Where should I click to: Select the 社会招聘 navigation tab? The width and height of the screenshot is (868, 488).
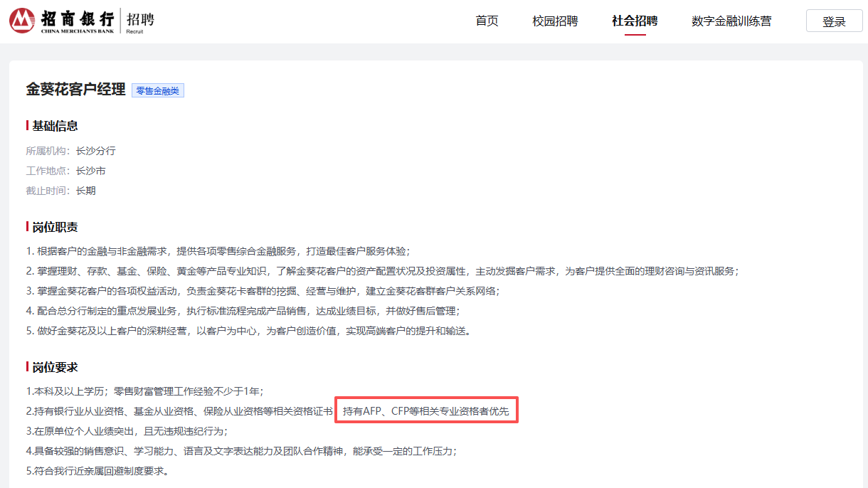635,21
